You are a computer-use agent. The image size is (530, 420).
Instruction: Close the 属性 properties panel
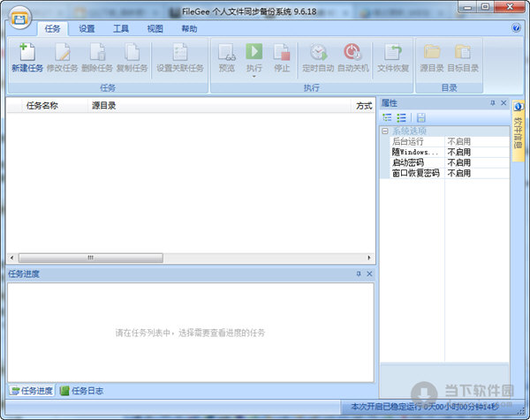pos(503,103)
